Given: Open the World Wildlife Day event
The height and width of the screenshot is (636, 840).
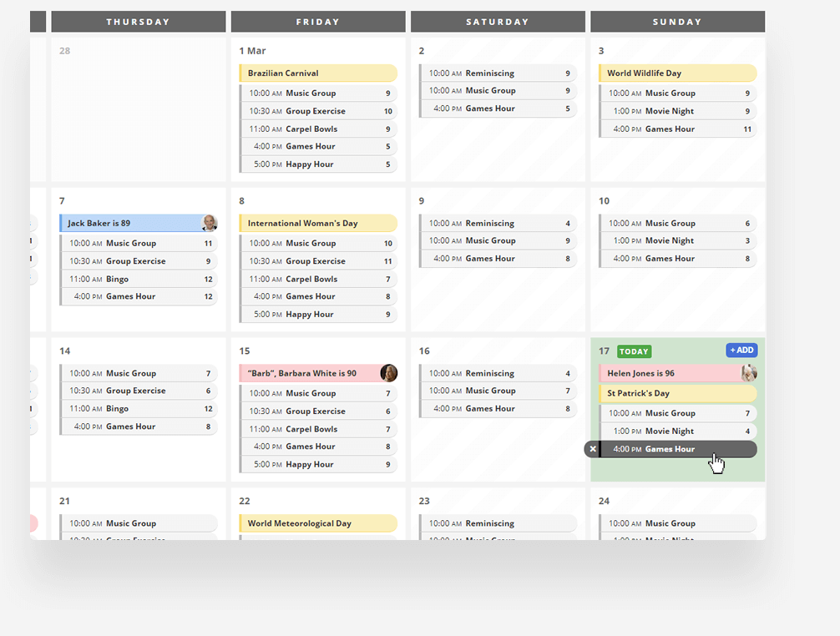Looking at the screenshot, I should (x=676, y=73).
